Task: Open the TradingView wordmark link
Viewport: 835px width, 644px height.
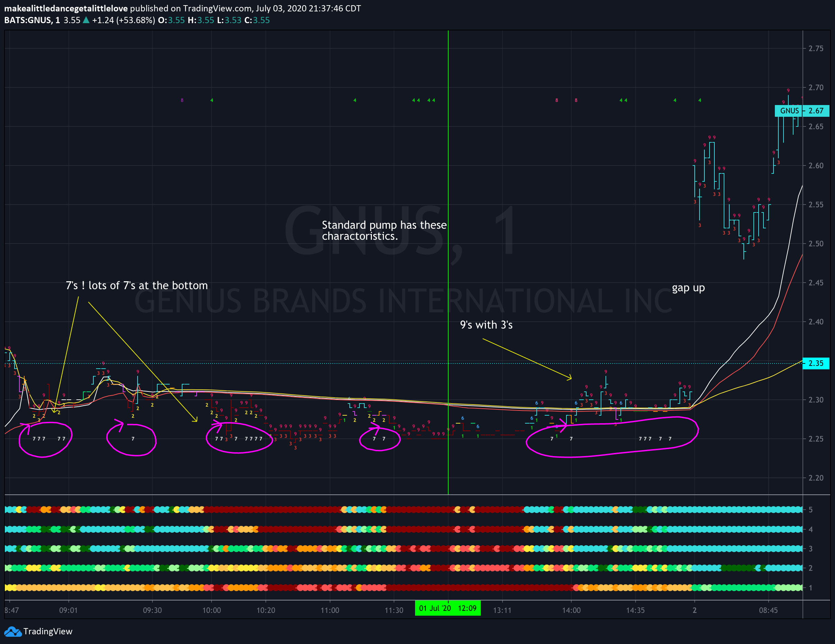Action: [x=48, y=631]
